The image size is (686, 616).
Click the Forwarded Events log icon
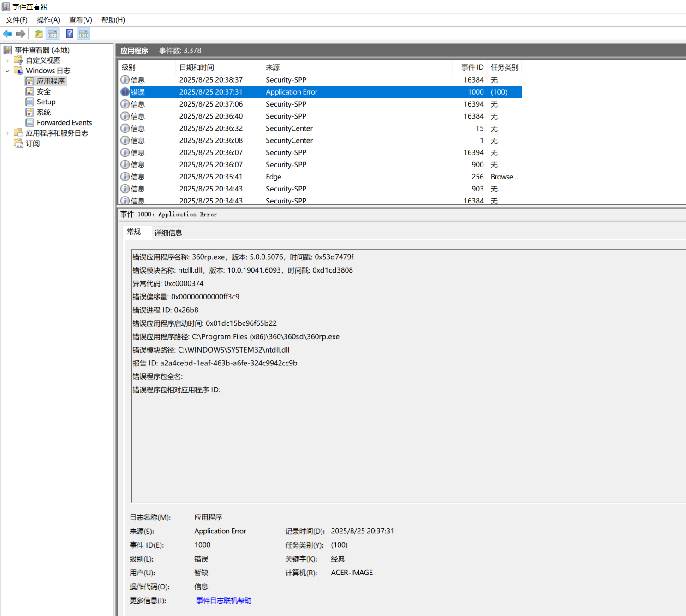[30, 123]
